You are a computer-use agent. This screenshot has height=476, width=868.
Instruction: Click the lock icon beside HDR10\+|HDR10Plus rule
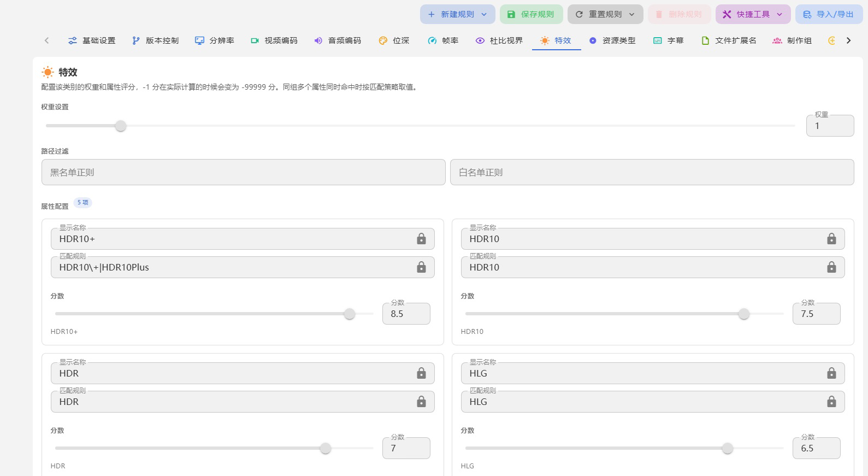[x=421, y=267]
